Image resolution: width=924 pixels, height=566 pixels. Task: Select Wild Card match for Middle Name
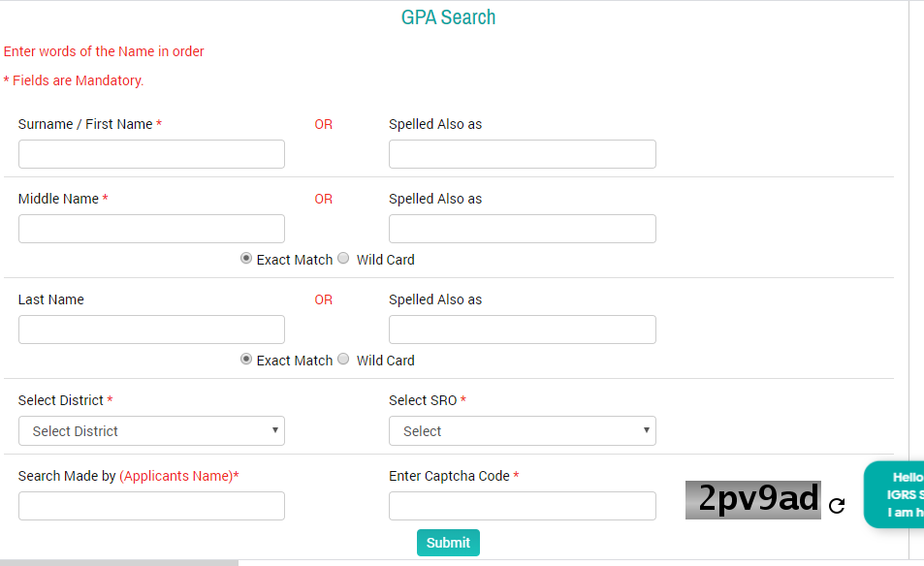click(x=343, y=258)
